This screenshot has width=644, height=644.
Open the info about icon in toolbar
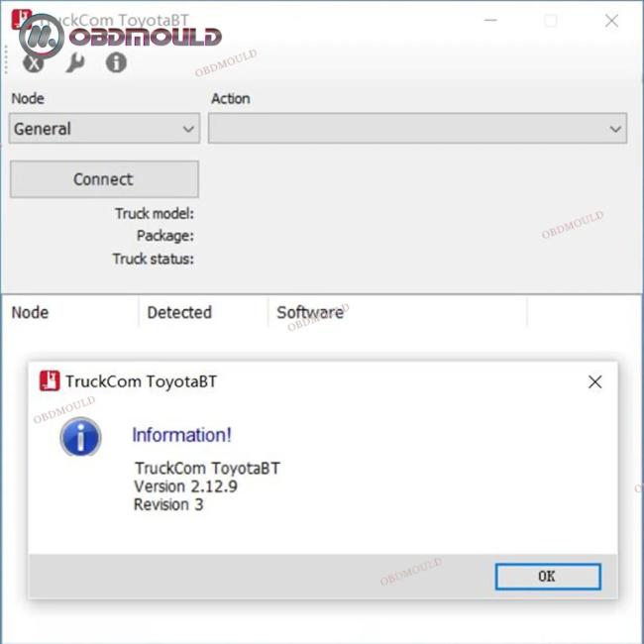click(116, 62)
